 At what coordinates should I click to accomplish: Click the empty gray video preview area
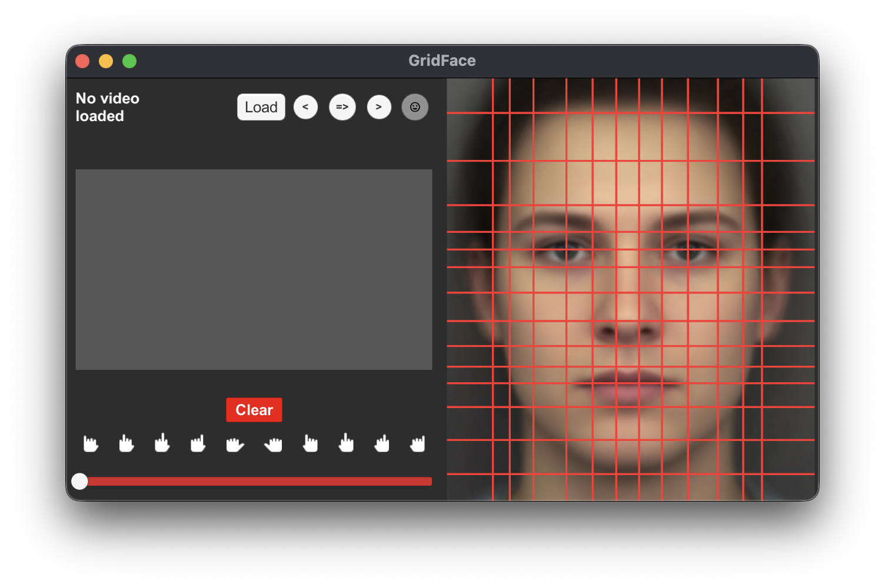point(254,269)
